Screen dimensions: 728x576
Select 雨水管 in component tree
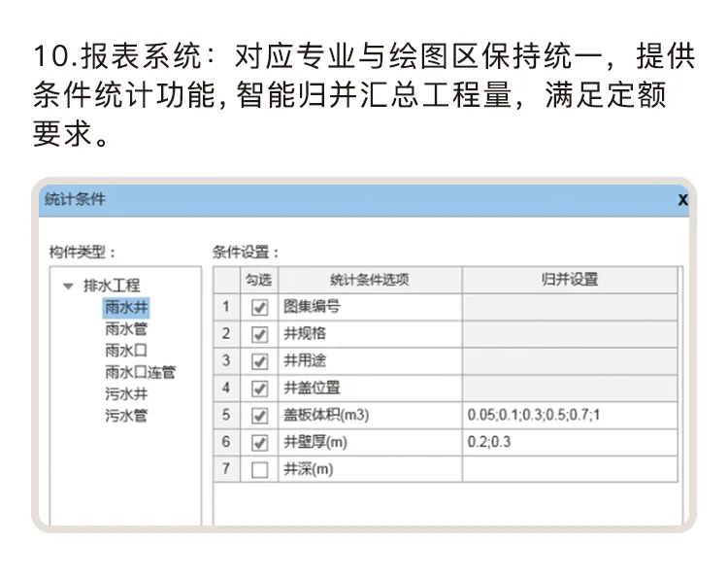click(126, 329)
